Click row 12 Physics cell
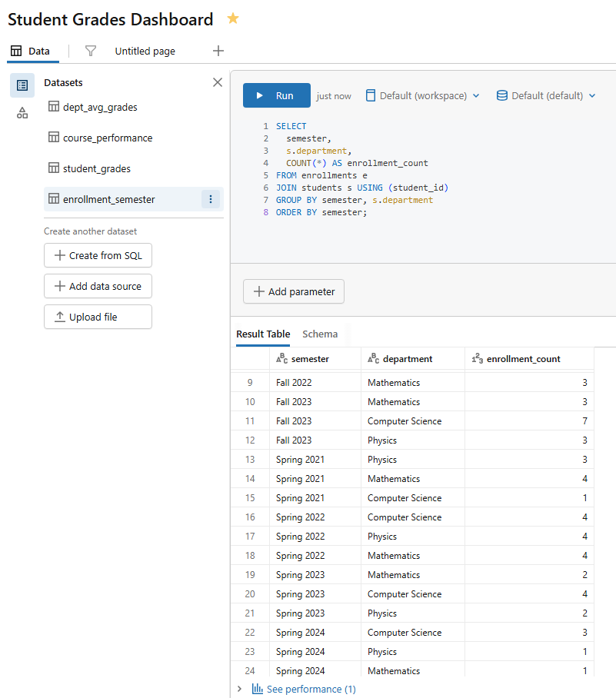The image size is (616, 698). coord(413,440)
